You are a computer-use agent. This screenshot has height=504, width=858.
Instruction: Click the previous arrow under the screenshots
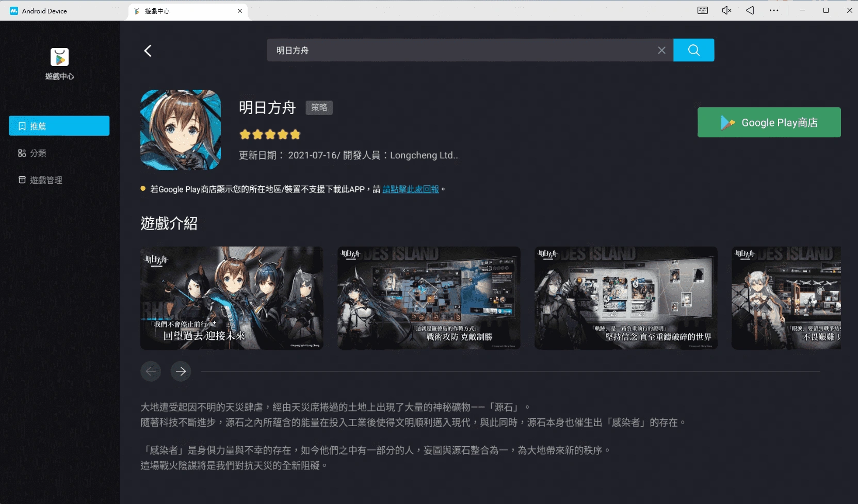coord(151,371)
